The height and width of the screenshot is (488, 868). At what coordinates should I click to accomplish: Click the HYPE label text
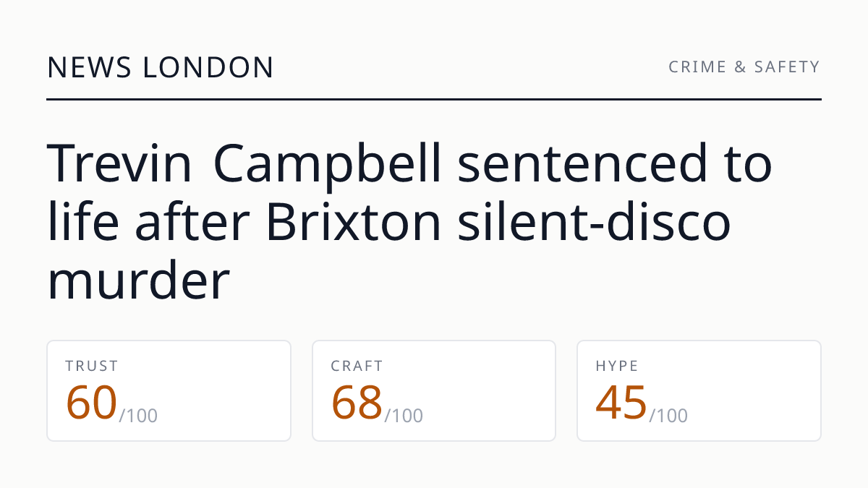click(617, 366)
